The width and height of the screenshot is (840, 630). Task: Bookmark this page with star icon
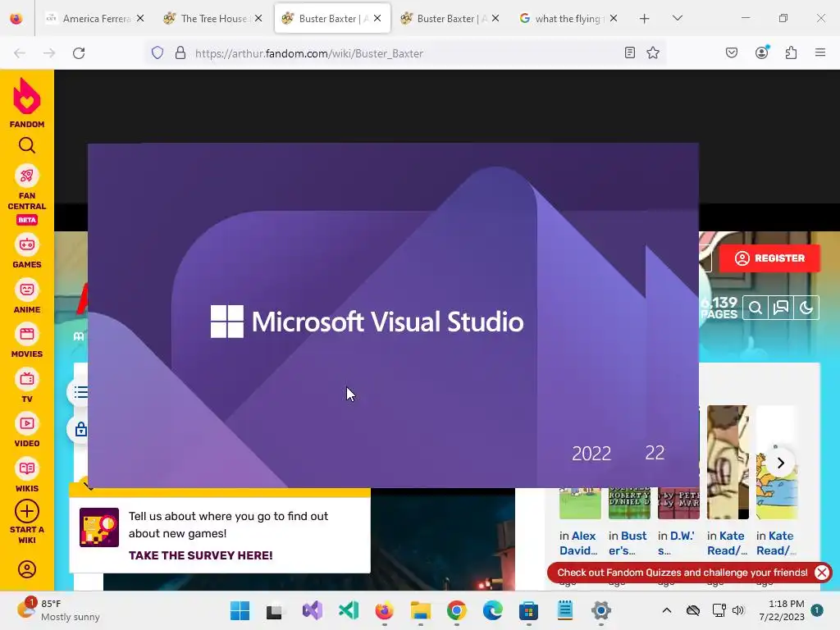coord(652,52)
